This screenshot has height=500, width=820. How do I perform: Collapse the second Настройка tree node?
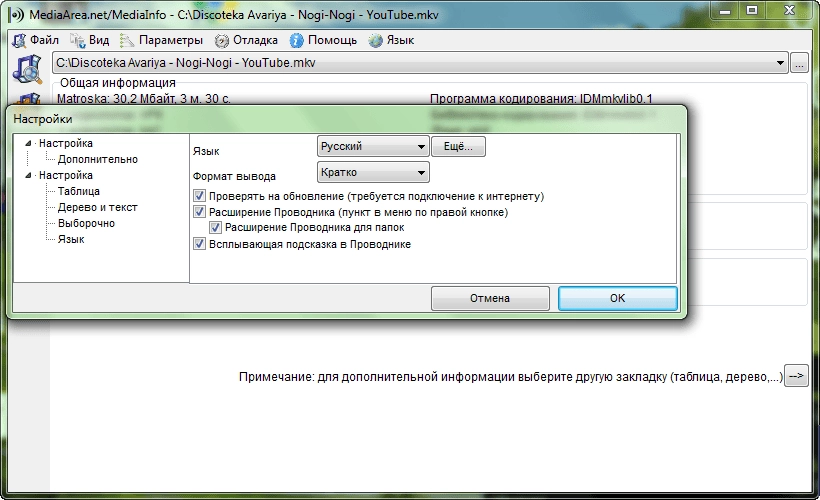pos(28,175)
